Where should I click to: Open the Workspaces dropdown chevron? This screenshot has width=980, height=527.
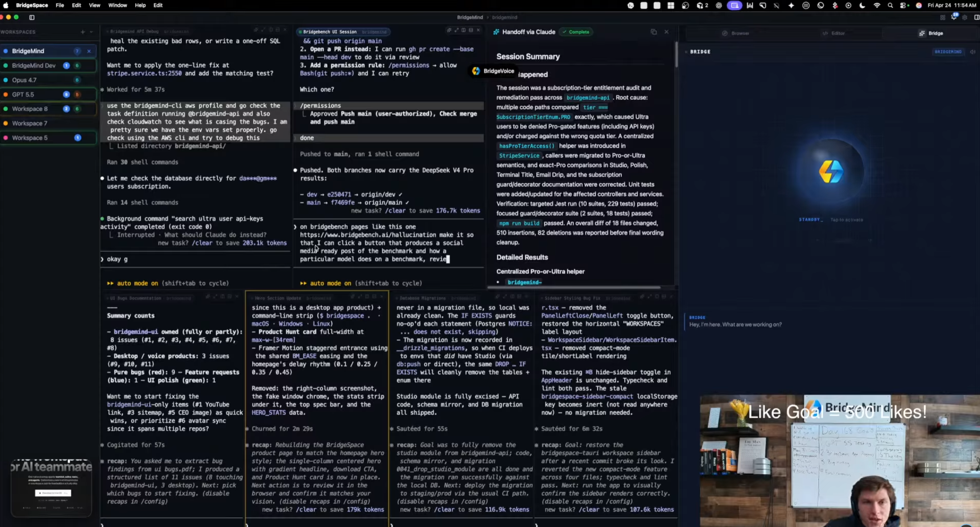point(91,32)
